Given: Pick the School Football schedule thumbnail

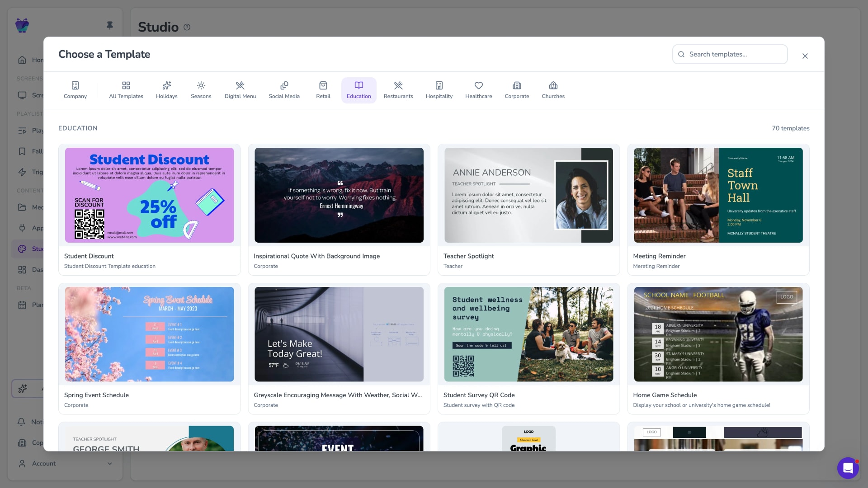Looking at the screenshot, I should [718, 334].
